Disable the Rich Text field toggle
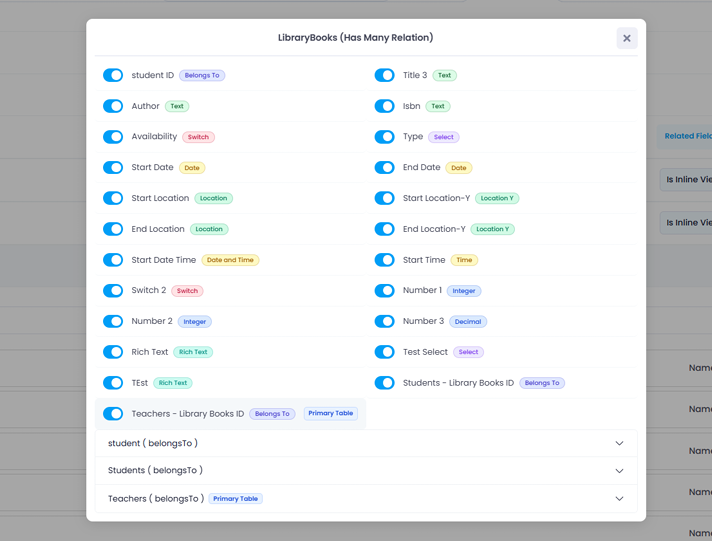This screenshot has width=712, height=541. pyautogui.click(x=113, y=352)
